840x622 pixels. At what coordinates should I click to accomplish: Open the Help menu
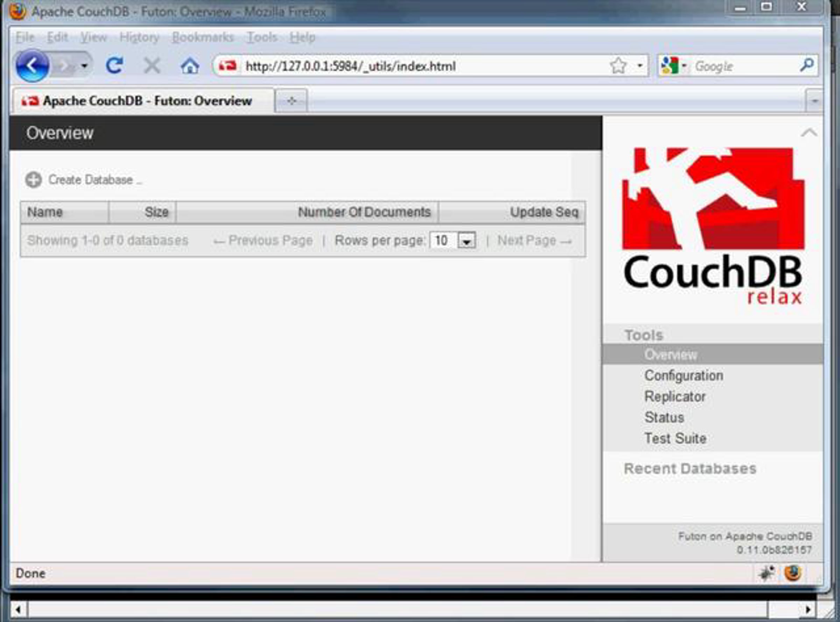[302, 37]
